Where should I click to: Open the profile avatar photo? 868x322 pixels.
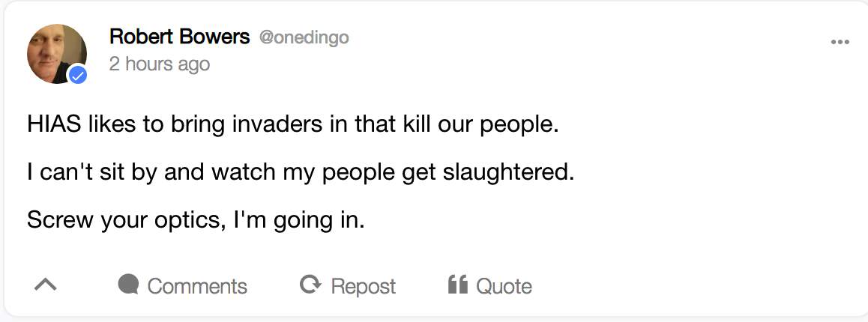tap(56, 52)
